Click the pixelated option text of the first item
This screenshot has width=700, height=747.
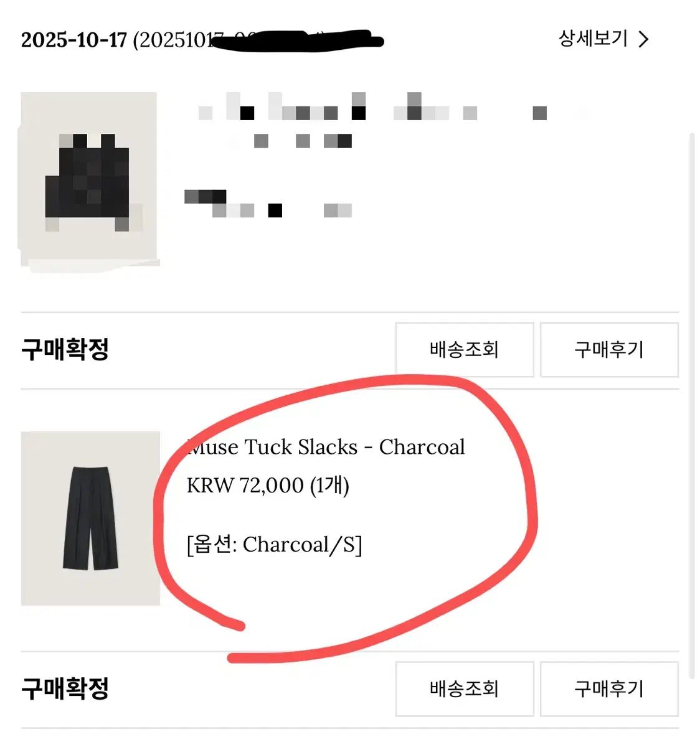268,204
